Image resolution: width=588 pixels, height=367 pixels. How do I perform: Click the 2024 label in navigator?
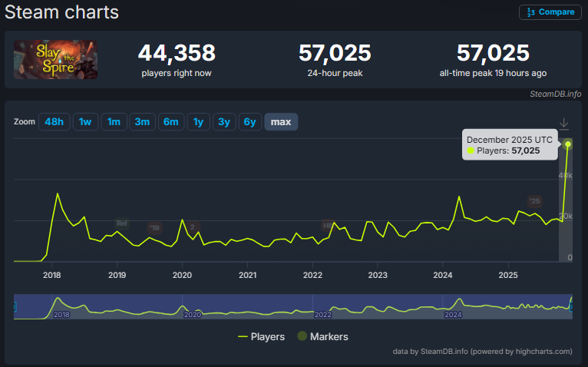[453, 315]
